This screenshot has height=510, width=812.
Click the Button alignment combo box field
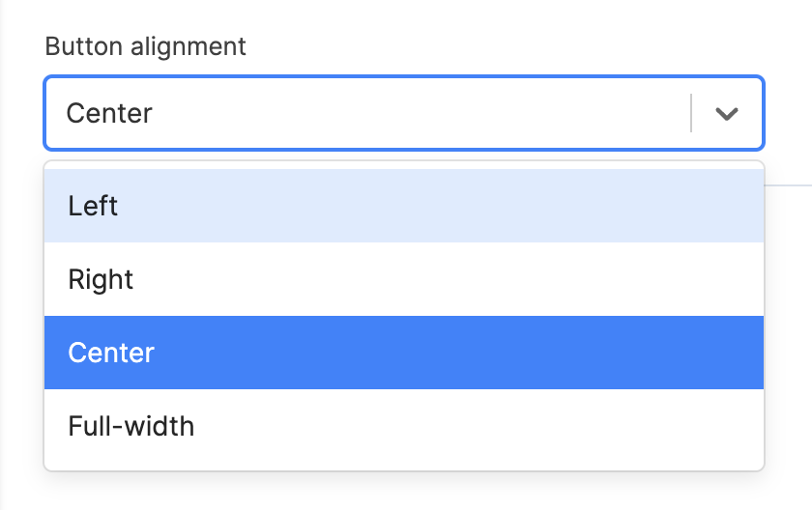tap(367, 114)
